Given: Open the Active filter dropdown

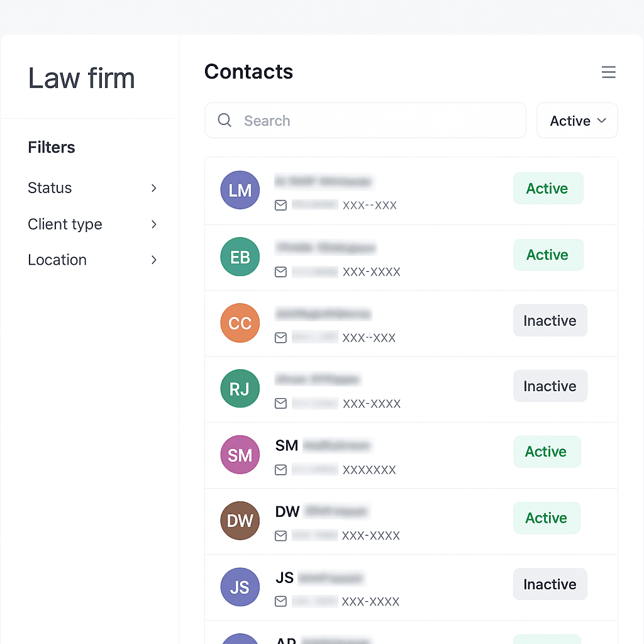Looking at the screenshot, I should [576, 120].
